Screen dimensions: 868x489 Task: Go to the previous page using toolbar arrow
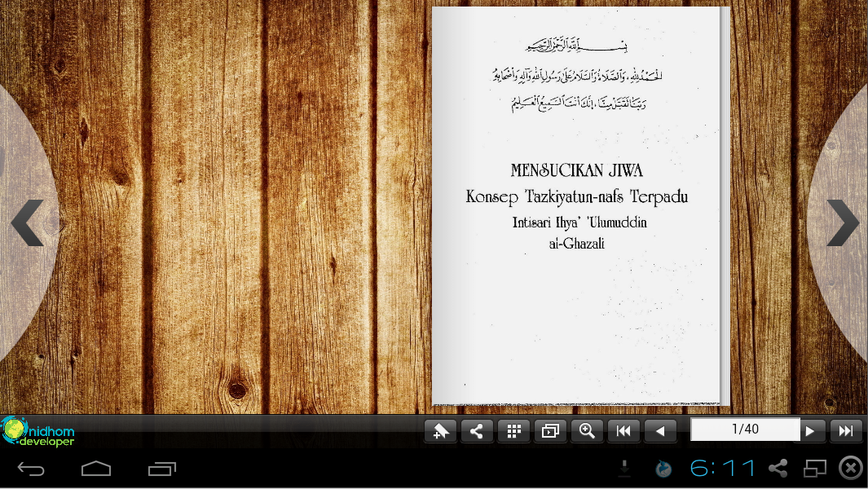(x=660, y=431)
